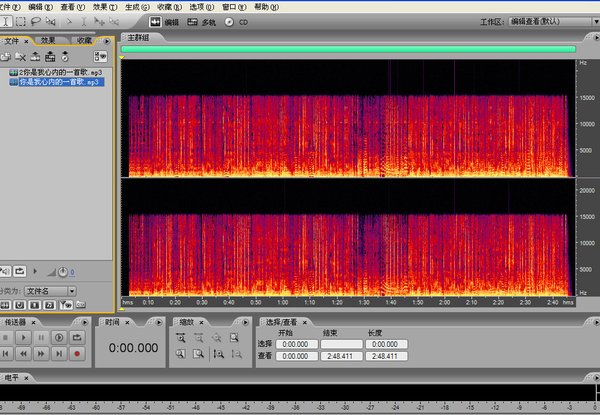Switch to CD view button
600x415 pixels.
click(x=236, y=22)
